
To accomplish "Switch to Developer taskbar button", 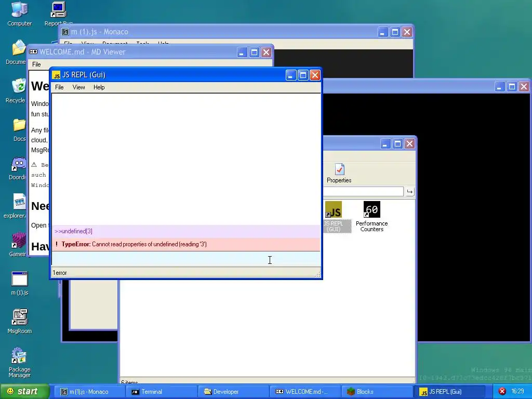I will pyautogui.click(x=233, y=392).
